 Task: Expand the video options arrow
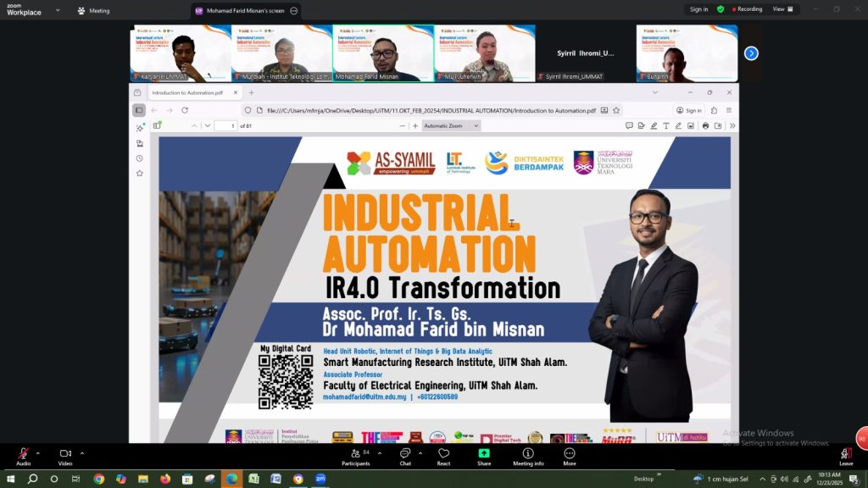pos(82,452)
